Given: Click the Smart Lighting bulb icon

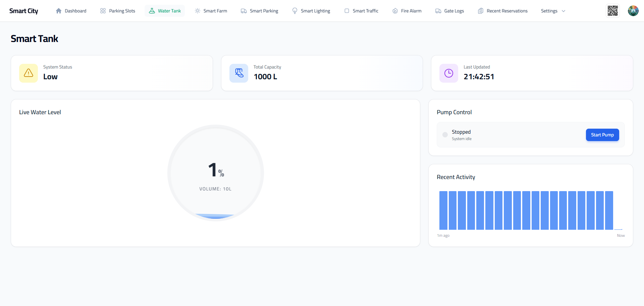Looking at the screenshot, I should click(295, 11).
